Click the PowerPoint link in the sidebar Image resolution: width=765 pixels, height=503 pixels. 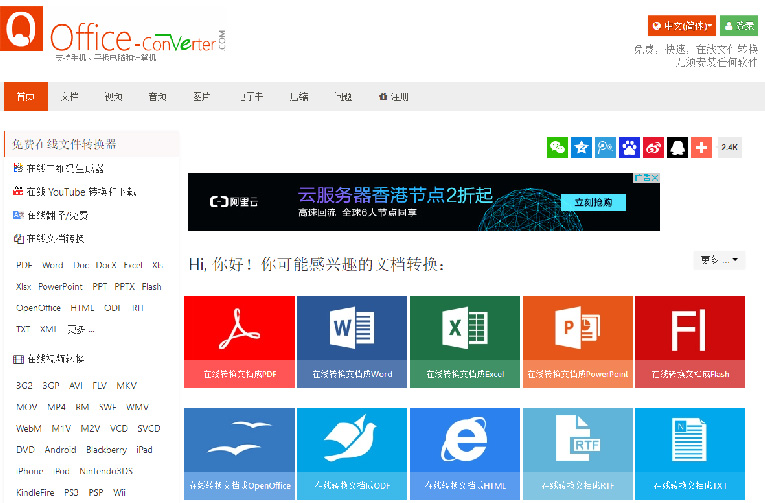tap(60, 286)
